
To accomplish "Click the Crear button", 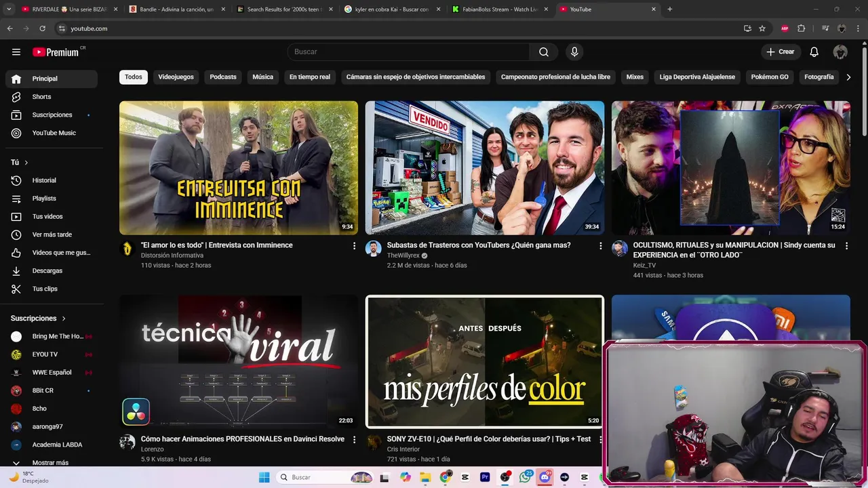I will pos(781,52).
